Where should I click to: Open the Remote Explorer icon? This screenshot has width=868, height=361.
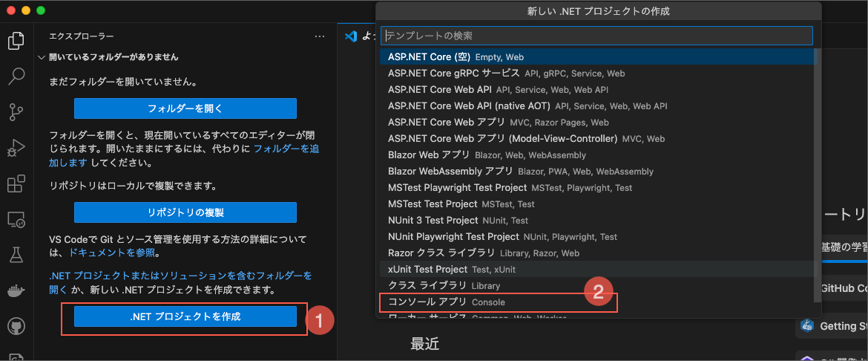16,220
